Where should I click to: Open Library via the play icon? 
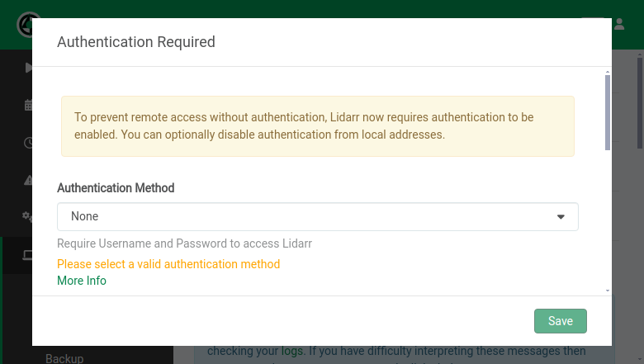pos(28,68)
